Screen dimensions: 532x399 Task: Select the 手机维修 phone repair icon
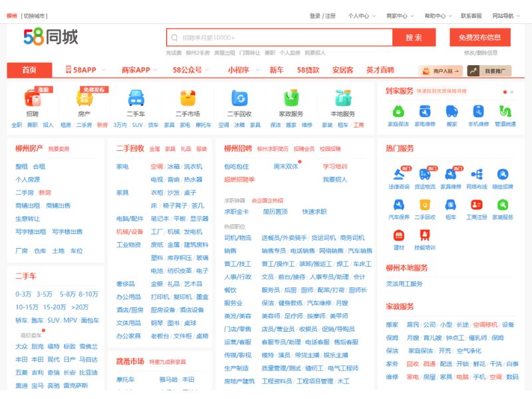[478, 111]
